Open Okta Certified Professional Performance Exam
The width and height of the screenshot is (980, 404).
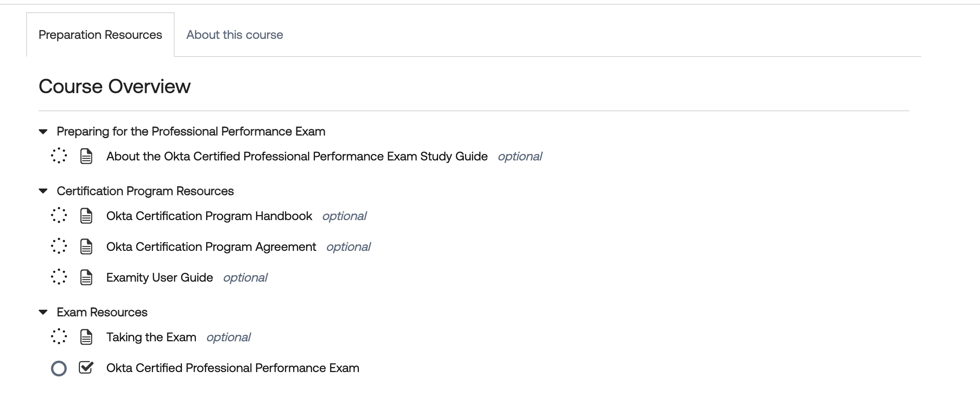(233, 368)
